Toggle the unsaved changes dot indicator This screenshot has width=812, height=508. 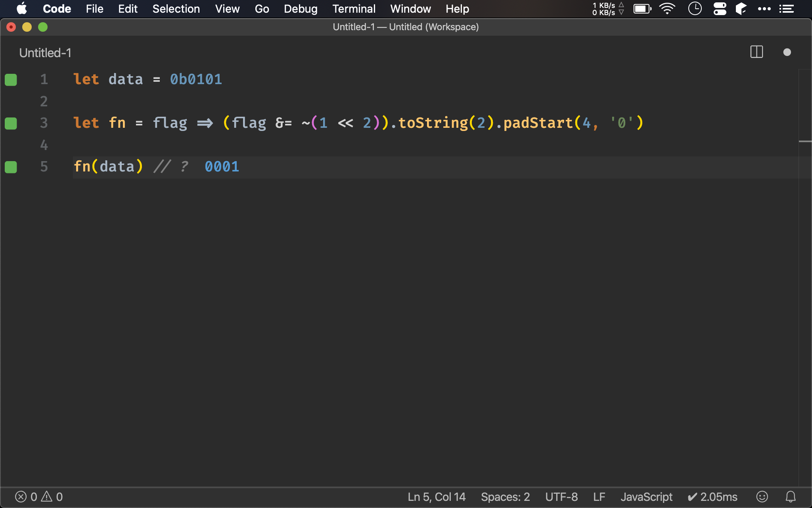coord(787,52)
